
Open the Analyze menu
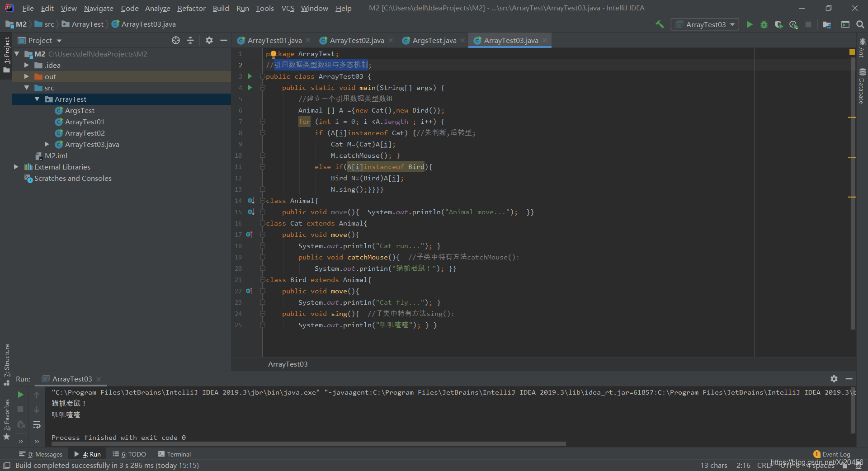[x=158, y=8]
